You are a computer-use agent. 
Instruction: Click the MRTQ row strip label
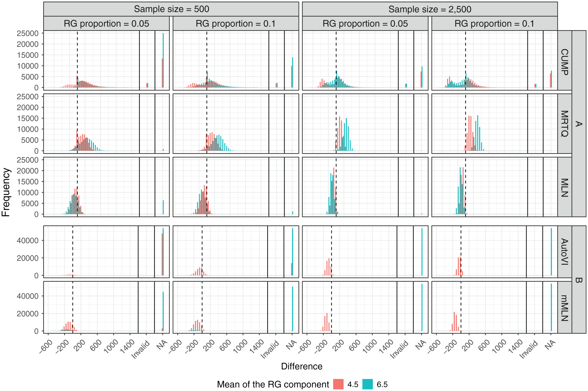click(x=564, y=124)
